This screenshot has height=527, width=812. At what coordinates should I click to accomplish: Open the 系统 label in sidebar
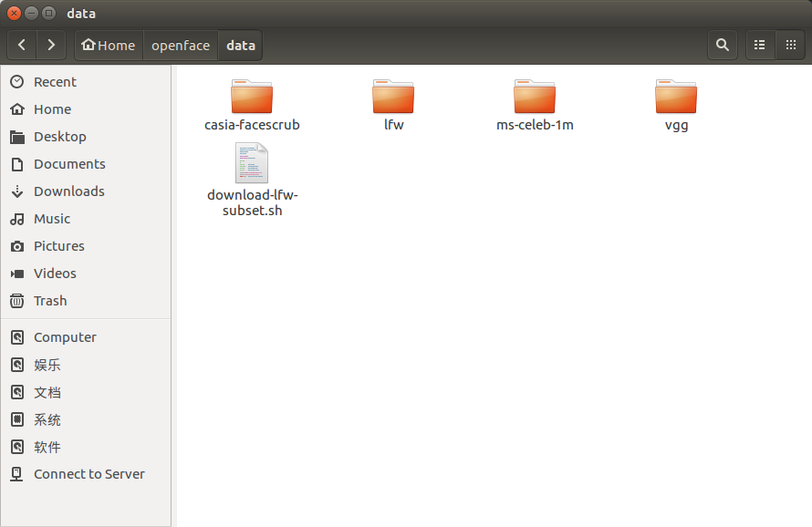[47, 419]
